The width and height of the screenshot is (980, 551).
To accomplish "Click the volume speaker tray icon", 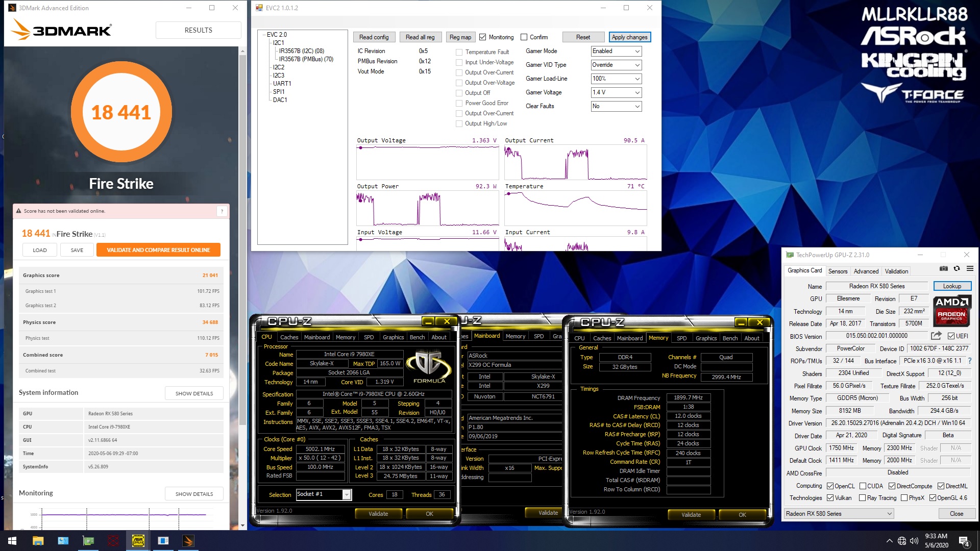I will pos(914,541).
